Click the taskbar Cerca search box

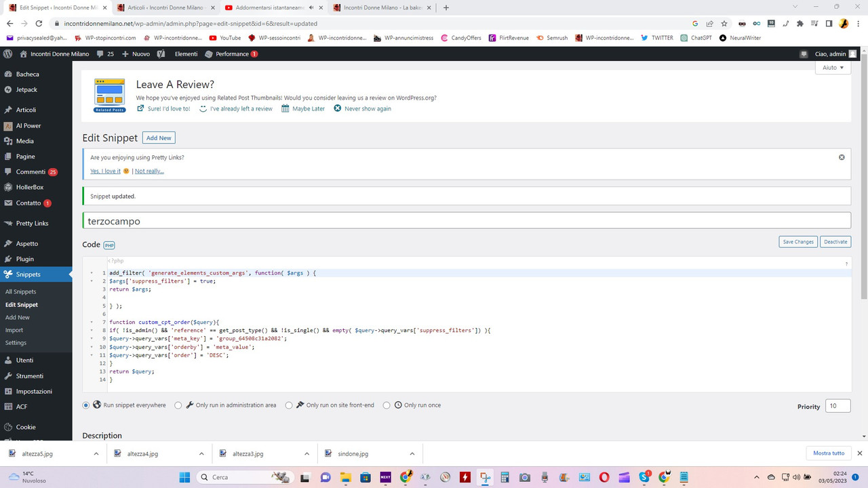click(244, 477)
